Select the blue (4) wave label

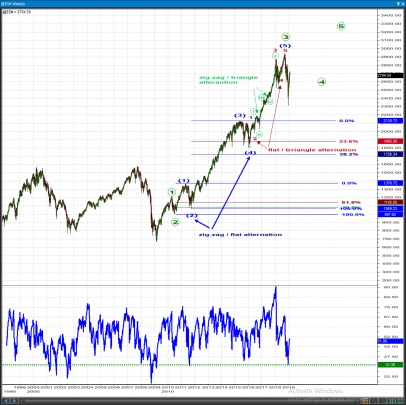[250, 153]
